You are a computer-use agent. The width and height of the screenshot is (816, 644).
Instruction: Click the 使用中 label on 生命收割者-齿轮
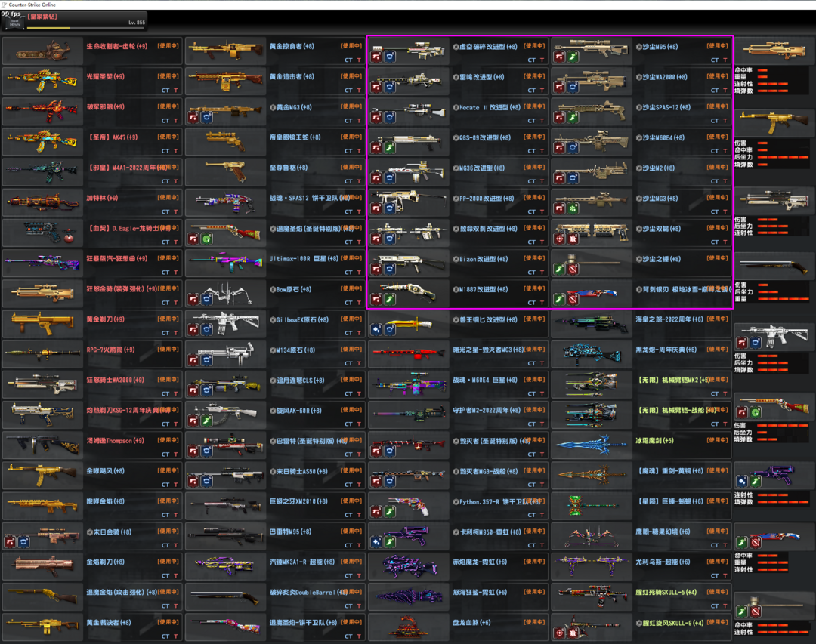[168, 46]
